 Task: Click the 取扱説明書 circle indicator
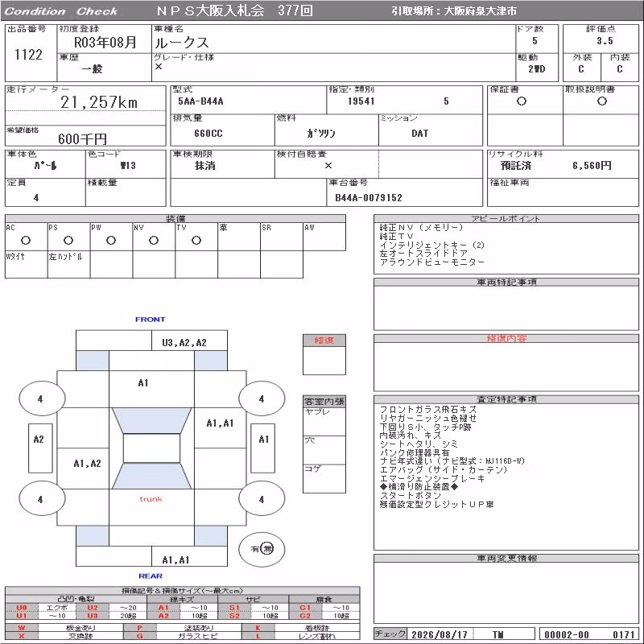click(601, 101)
